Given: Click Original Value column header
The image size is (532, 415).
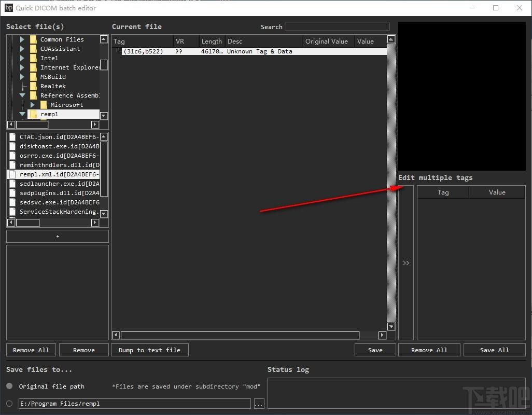Looking at the screenshot, I should (329, 41).
